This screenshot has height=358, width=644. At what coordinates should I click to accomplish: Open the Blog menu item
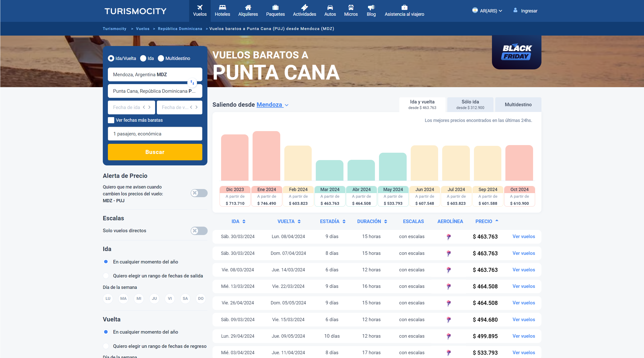pyautogui.click(x=371, y=11)
